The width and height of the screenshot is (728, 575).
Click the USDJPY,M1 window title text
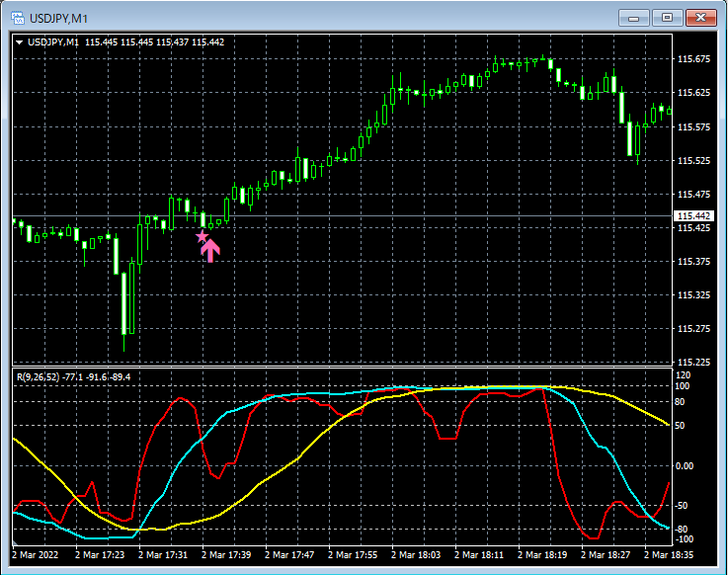58,19
